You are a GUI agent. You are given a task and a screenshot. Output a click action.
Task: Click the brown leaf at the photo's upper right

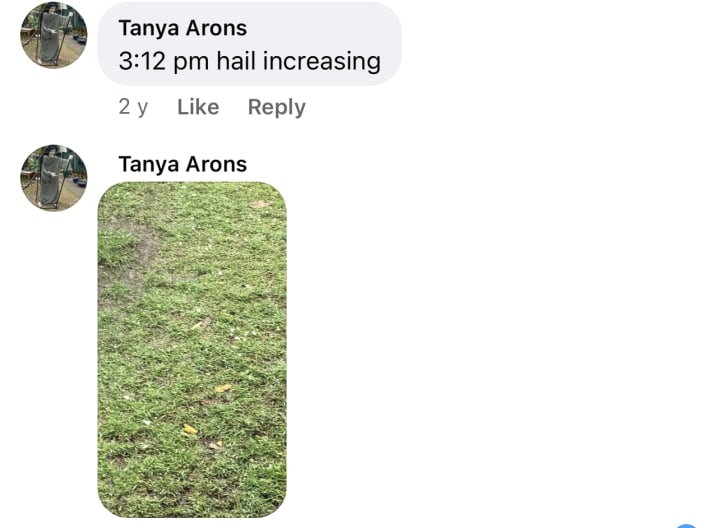pyautogui.click(x=260, y=204)
